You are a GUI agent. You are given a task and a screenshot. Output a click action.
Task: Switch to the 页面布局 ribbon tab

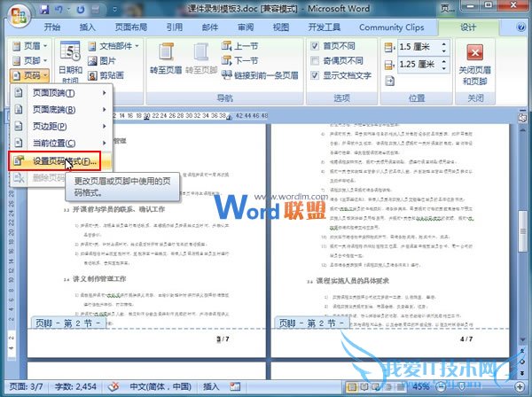pos(131,27)
